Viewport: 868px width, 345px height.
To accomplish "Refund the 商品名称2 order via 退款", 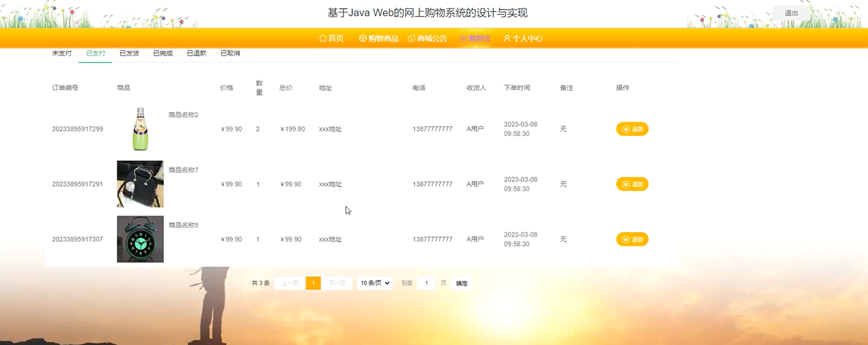I will [632, 129].
